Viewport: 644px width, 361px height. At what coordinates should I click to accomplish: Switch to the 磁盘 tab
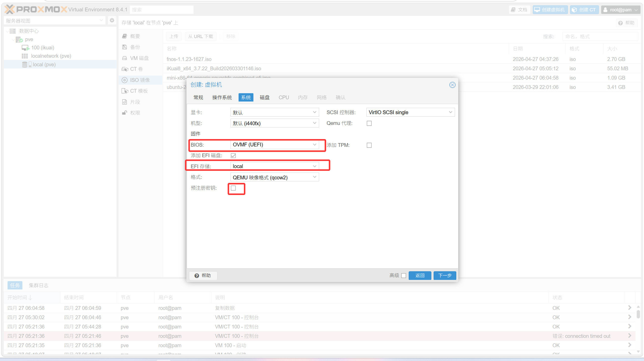[264, 97]
